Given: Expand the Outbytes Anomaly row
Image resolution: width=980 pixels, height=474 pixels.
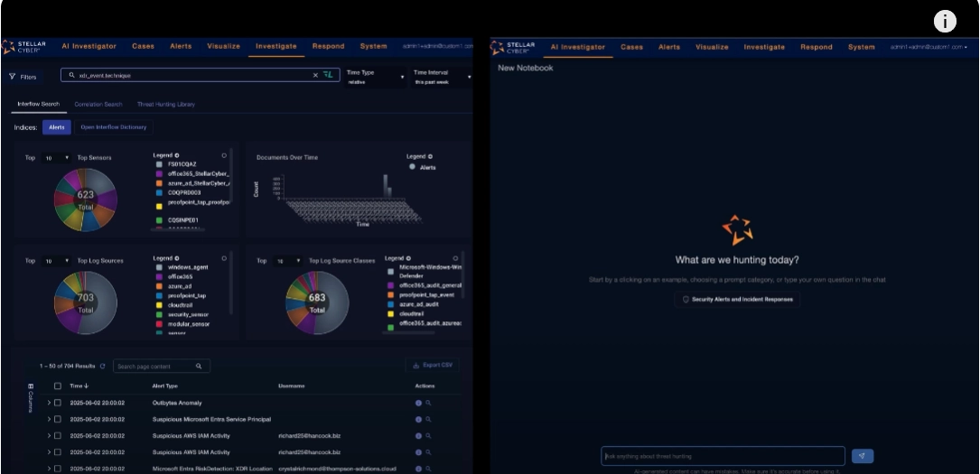Looking at the screenshot, I should pyautogui.click(x=49, y=403).
